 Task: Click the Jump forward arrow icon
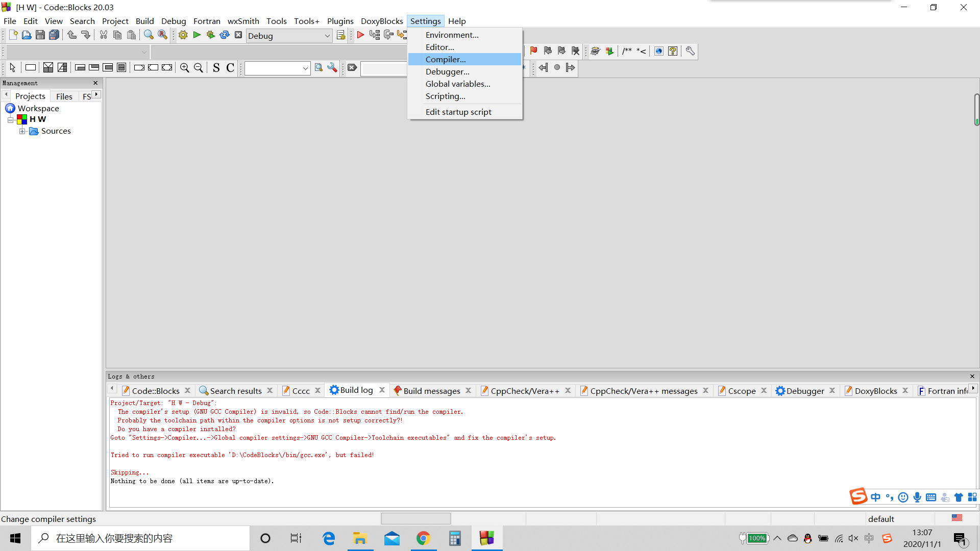tap(571, 67)
